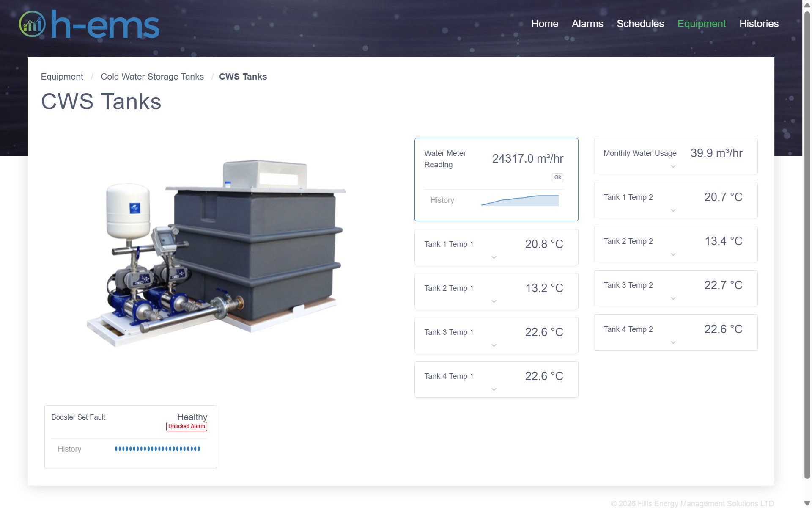
Task: Click the h-ems logo icon
Action: 32,24
